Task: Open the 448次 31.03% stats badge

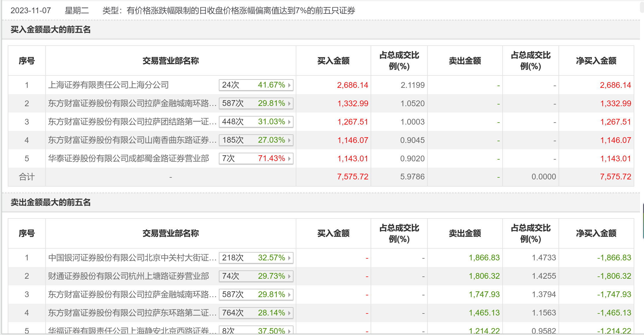Action: [x=256, y=122]
